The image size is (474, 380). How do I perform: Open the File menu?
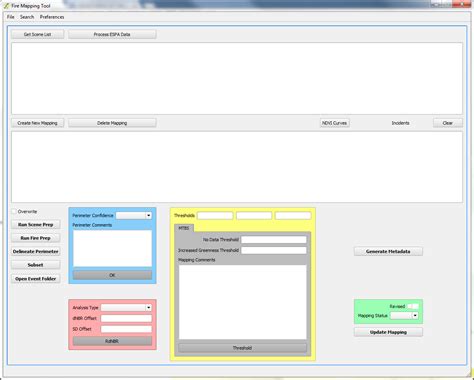pyautogui.click(x=10, y=17)
